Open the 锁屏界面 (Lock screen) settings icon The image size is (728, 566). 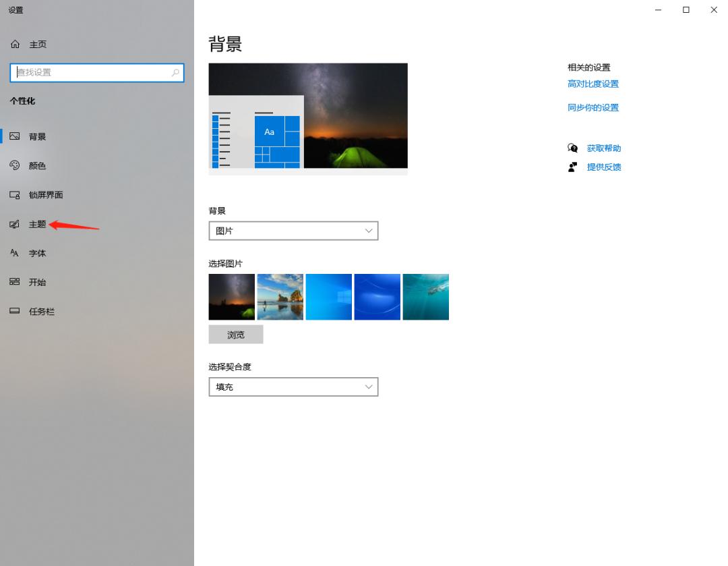(x=15, y=195)
